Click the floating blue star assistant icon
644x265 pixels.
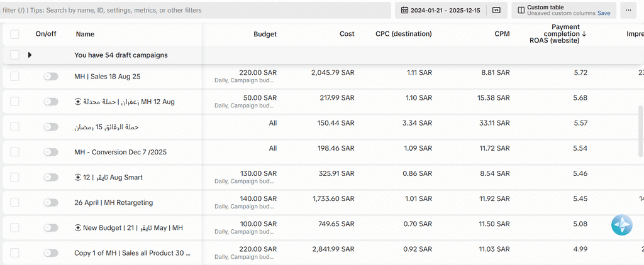tap(621, 225)
